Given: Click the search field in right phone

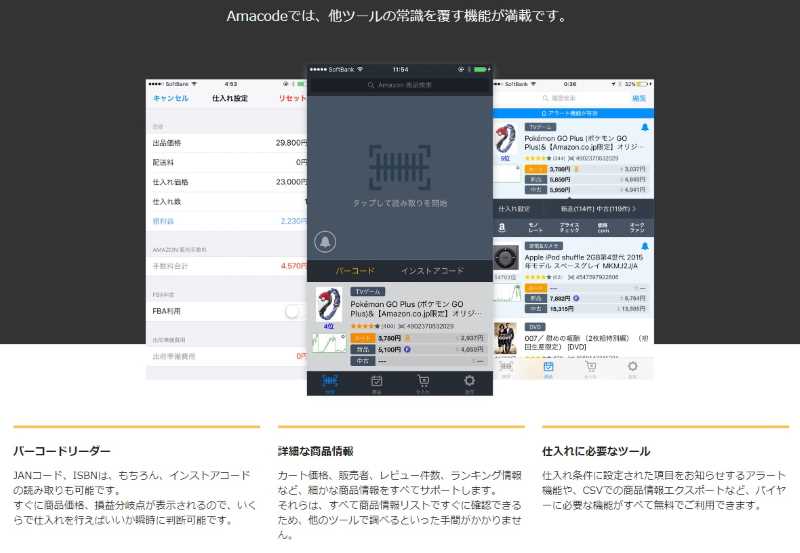Looking at the screenshot, I should [559, 98].
